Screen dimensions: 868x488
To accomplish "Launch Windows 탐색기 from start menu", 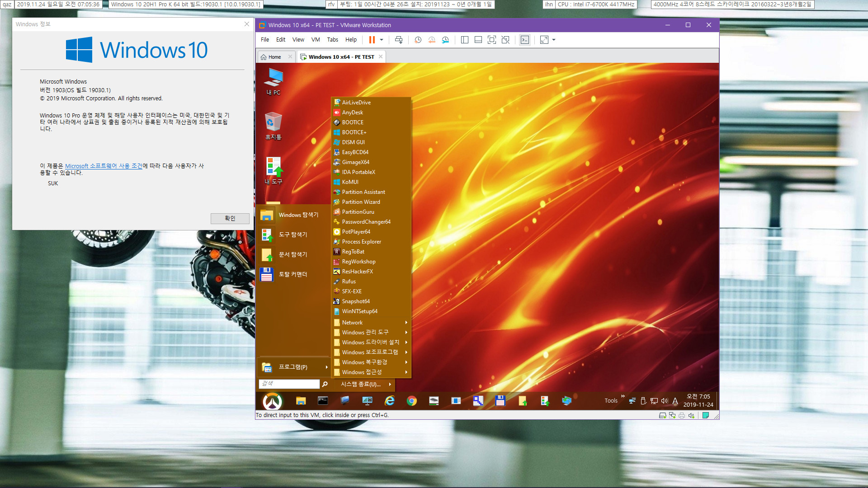I will point(293,215).
